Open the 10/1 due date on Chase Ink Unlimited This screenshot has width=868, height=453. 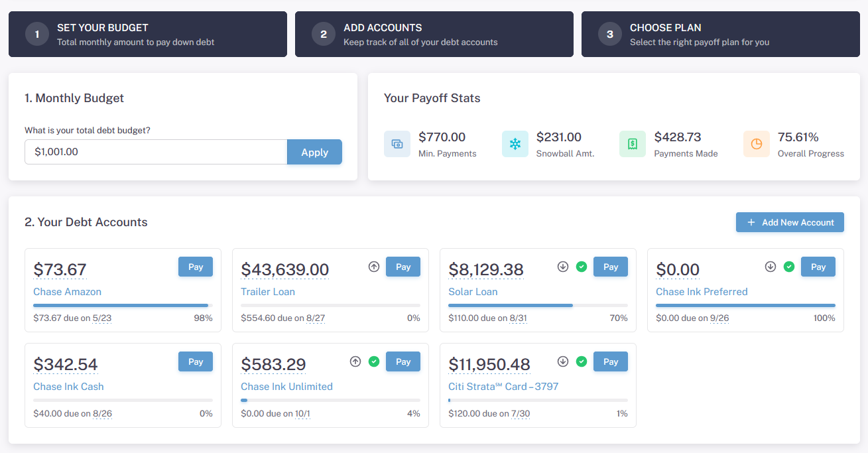point(302,413)
